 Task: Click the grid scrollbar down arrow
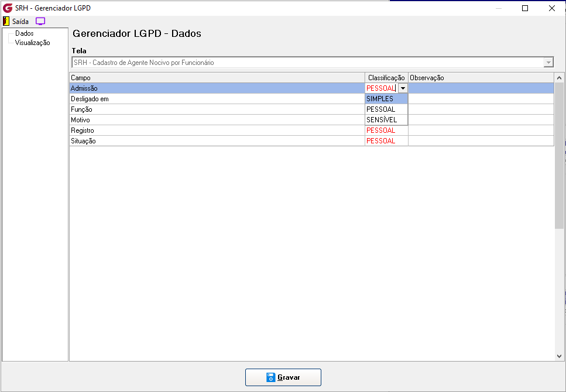559,356
